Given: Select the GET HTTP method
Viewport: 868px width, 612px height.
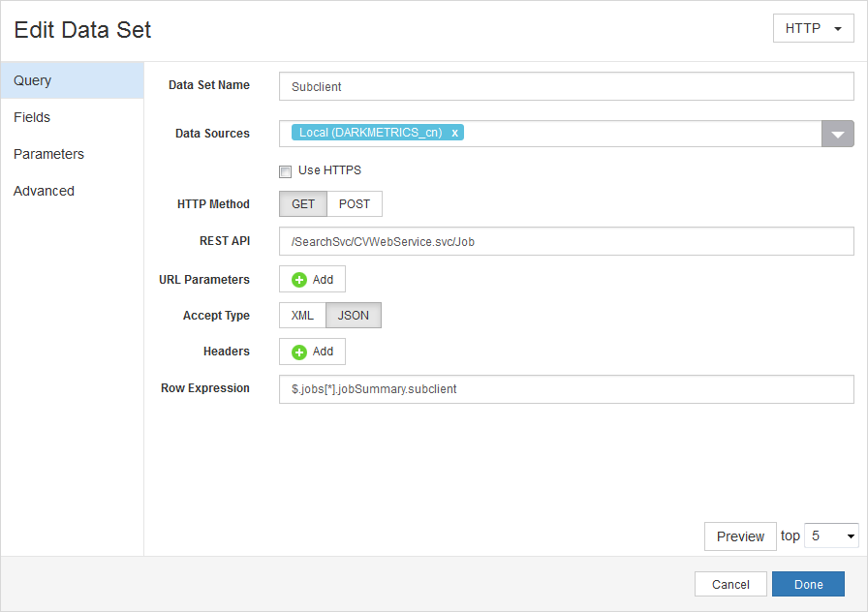Looking at the screenshot, I should 302,203.
